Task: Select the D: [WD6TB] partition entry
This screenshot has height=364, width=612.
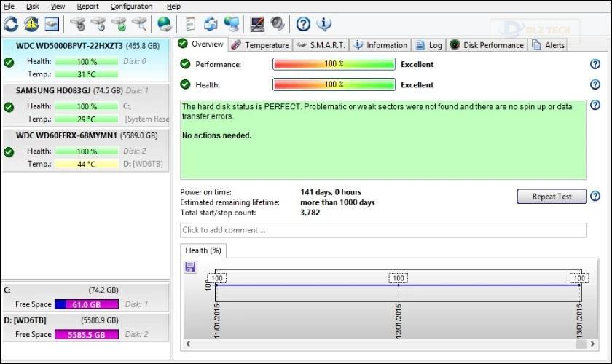Action: tap(85, 328)
